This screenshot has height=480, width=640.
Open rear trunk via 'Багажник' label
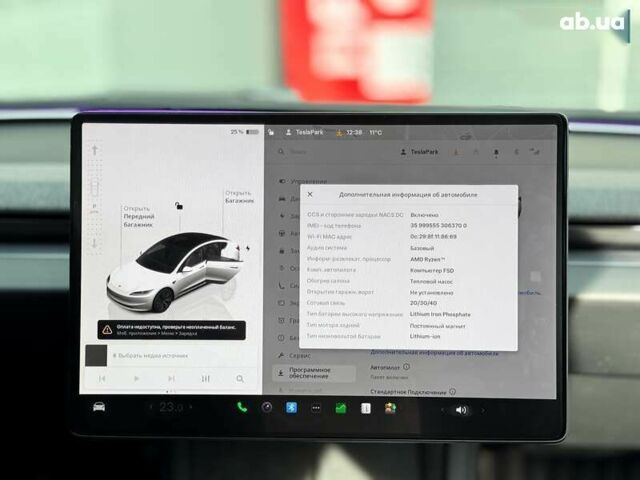(x=240, y=197)
